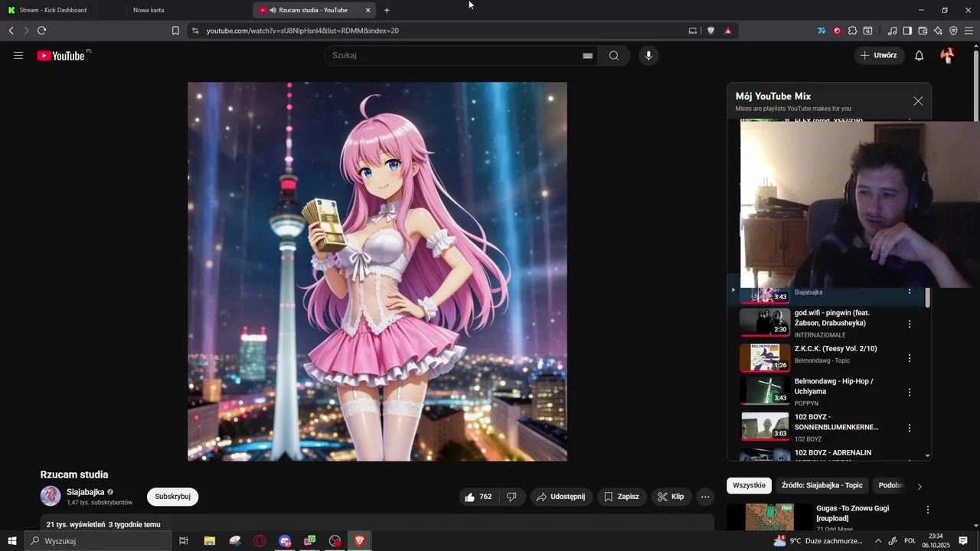
Task: Click the YouTube search magnifier button
Action: (x=614, y=55)
